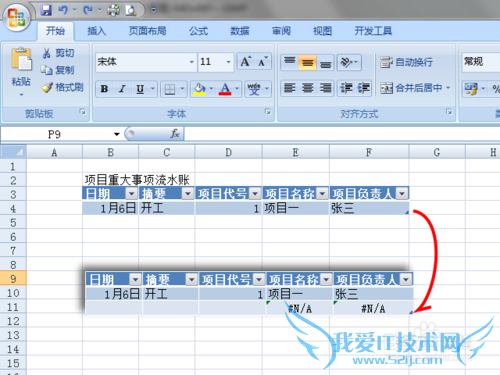The height and width of the screenshot is (375, 500).
Task: Align text right
Action: pos(325,88)
